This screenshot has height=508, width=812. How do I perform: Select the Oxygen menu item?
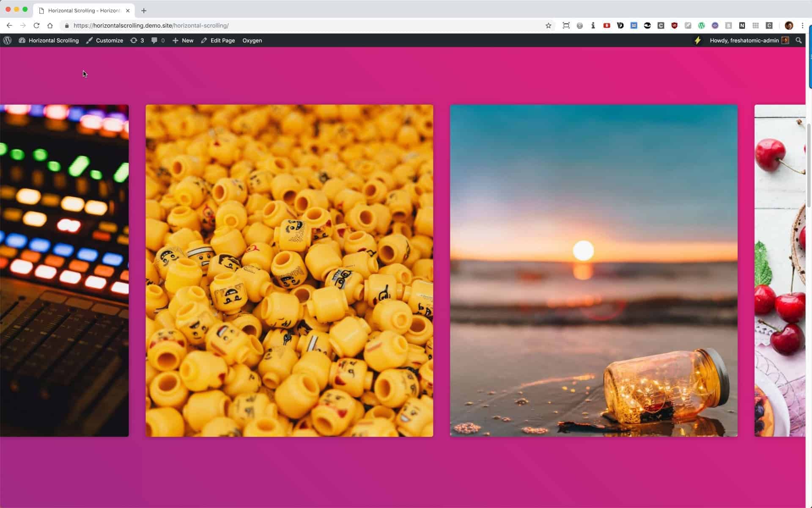[x=252, y=40]
